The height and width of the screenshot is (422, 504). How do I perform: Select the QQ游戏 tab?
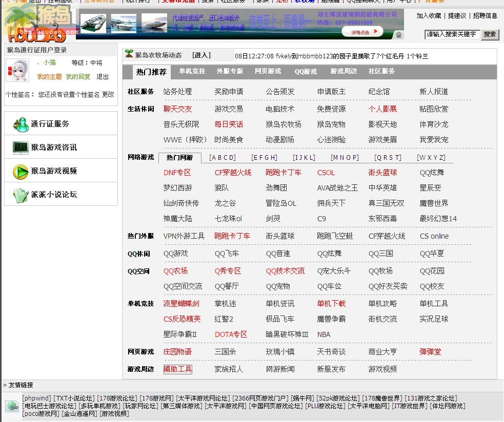[x=306, y=72]
